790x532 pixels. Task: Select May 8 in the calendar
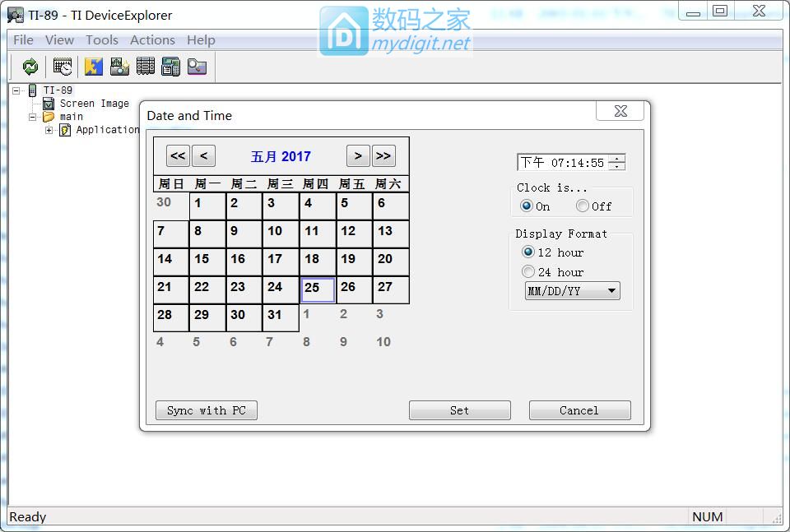(207, 234)
